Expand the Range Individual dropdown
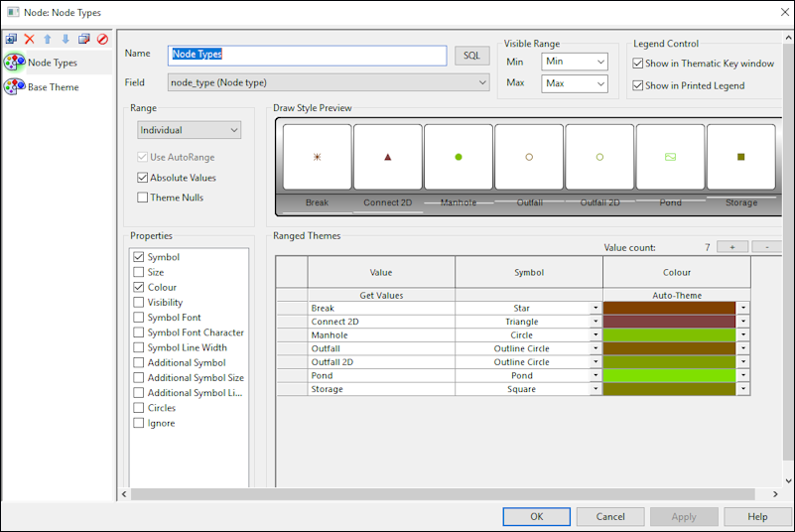This screenshot has height=532, width=795. pyautogui.click(x=189, y=130)
